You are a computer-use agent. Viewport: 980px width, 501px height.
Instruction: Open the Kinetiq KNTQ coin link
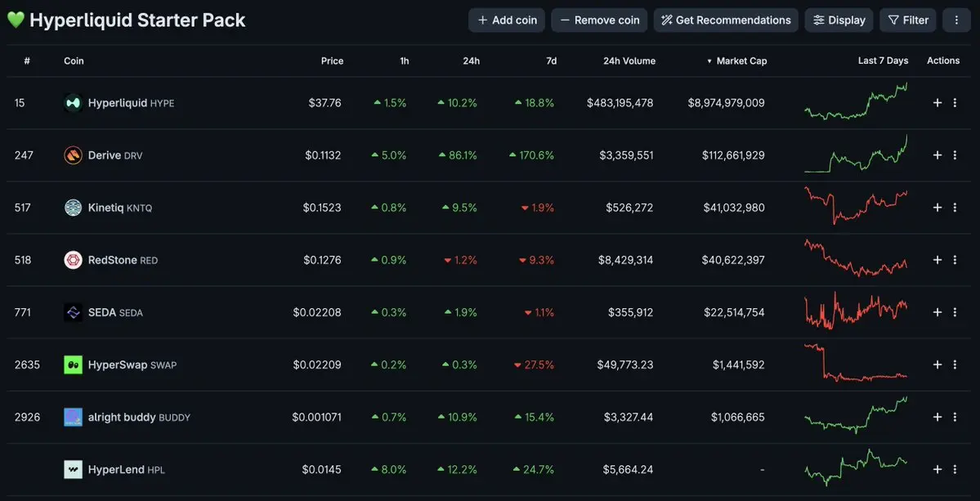click(x=120, y=208)
